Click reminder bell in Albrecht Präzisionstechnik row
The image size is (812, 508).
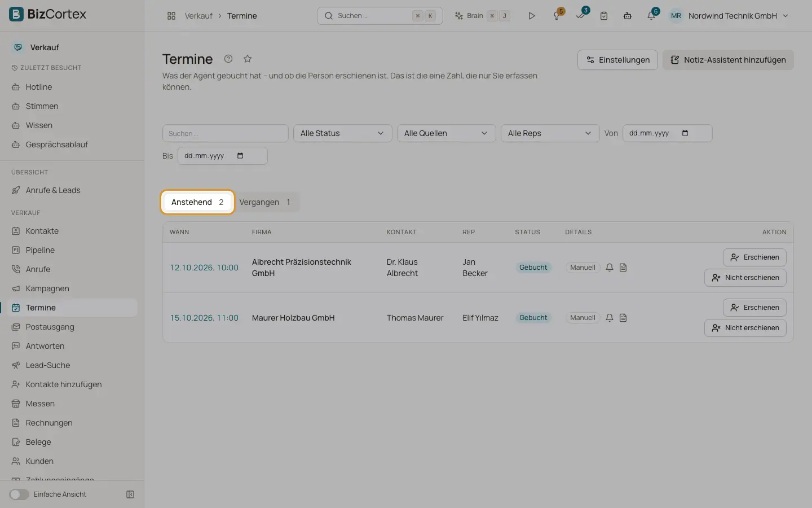coord(610,268)
